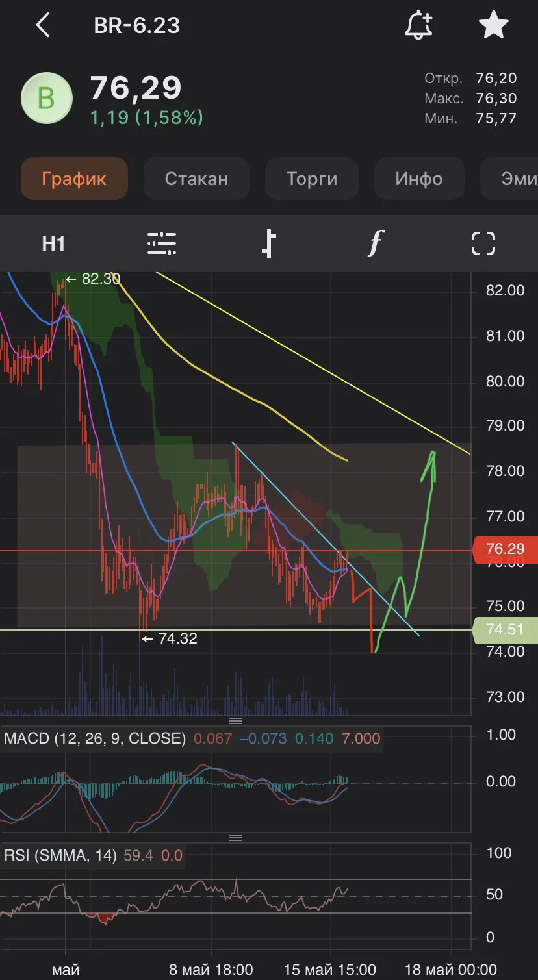Tap the MACD value 0.067
The height and width of the screenshot is (980, 538).
212,738
